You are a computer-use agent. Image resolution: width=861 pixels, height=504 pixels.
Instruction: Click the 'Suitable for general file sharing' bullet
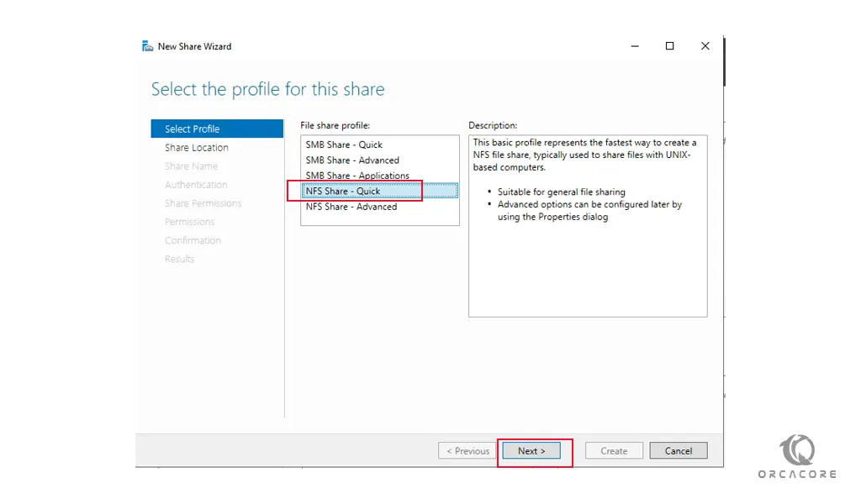[561, 192]
